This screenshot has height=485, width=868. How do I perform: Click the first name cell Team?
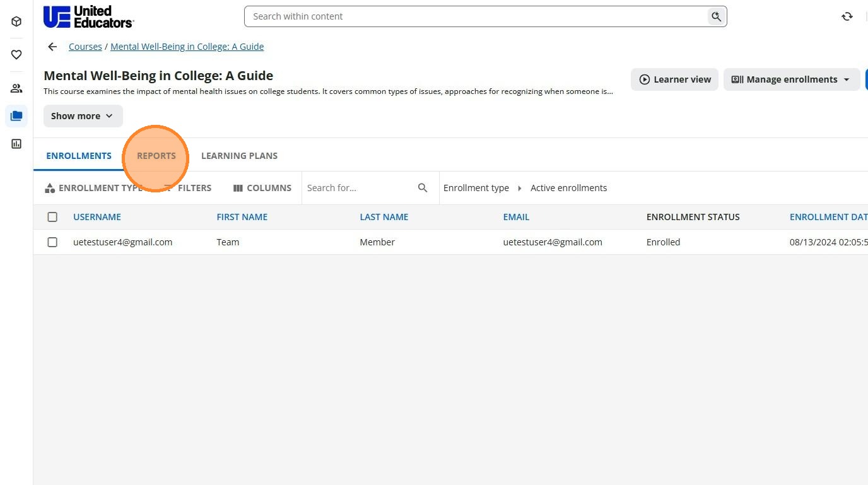pos(228,242)
